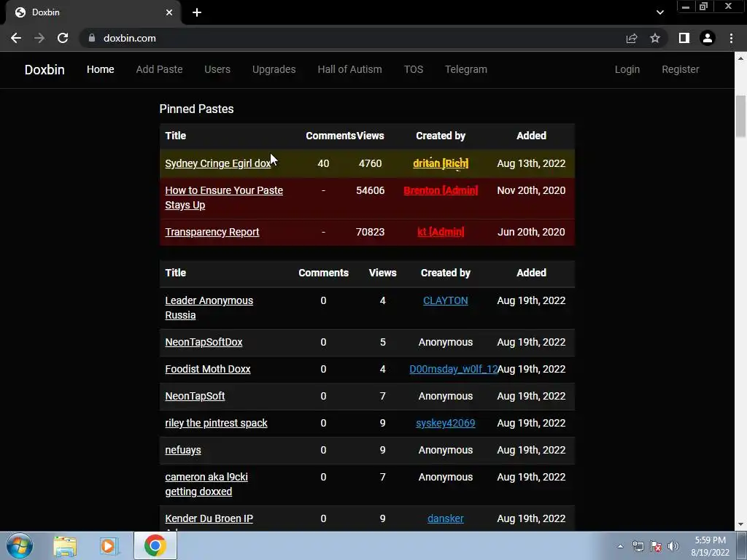Open How to Ensure Your Paste Stays Up
The width and height of the screenshot is (747, 560).
224,198
